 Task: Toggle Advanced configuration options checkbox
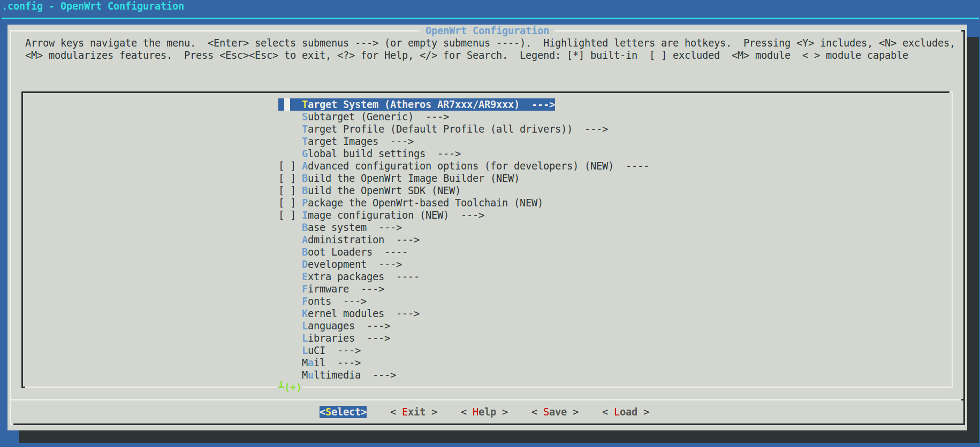[287, 166]
